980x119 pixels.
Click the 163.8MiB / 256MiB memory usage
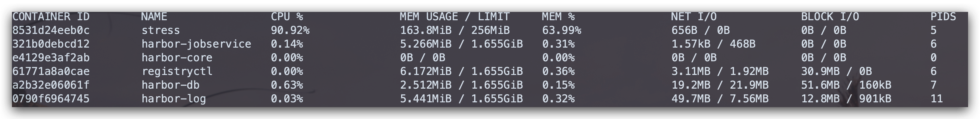tap(454, 30)
